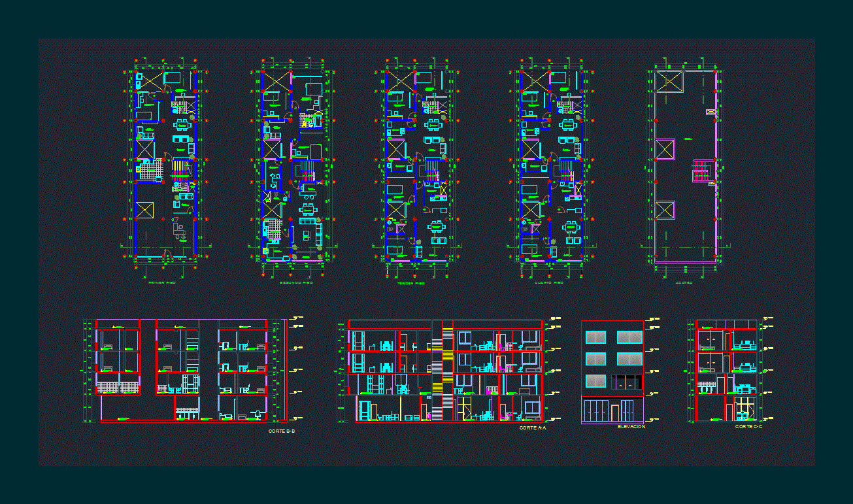Pick the staircase in the AZOTEA plan
The image size is (853, 504).
(x=703, y=172)
